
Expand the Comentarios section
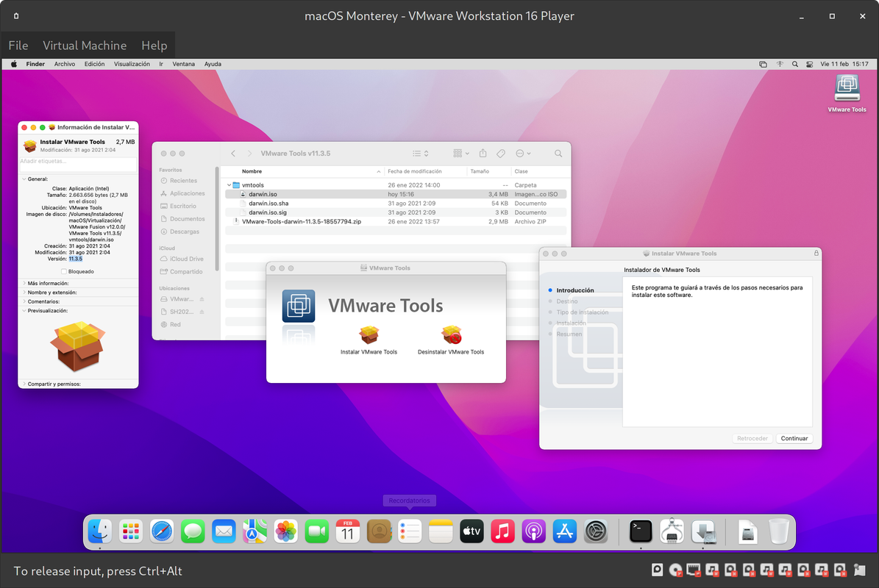24,301
